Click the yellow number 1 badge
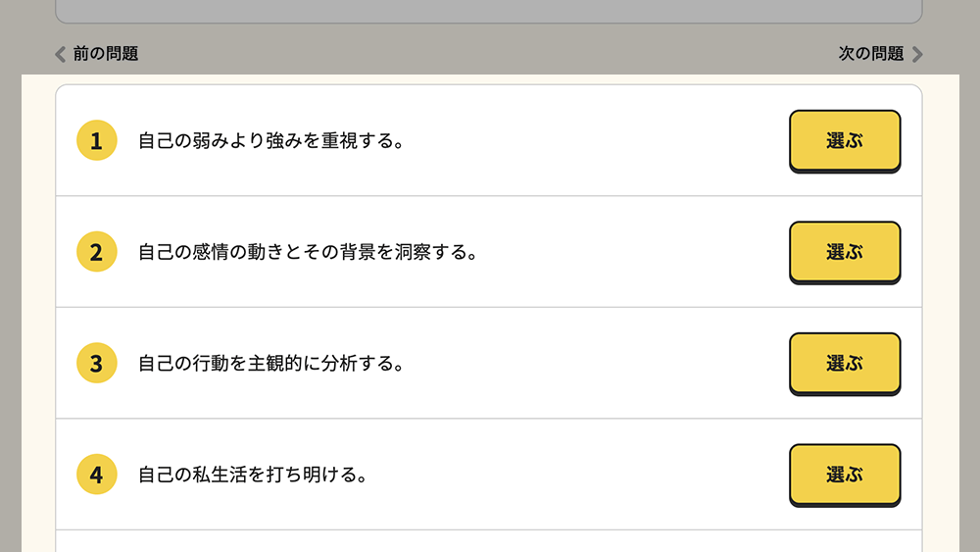The height and width of the screenshot is (552, 980). click(96, 140)
